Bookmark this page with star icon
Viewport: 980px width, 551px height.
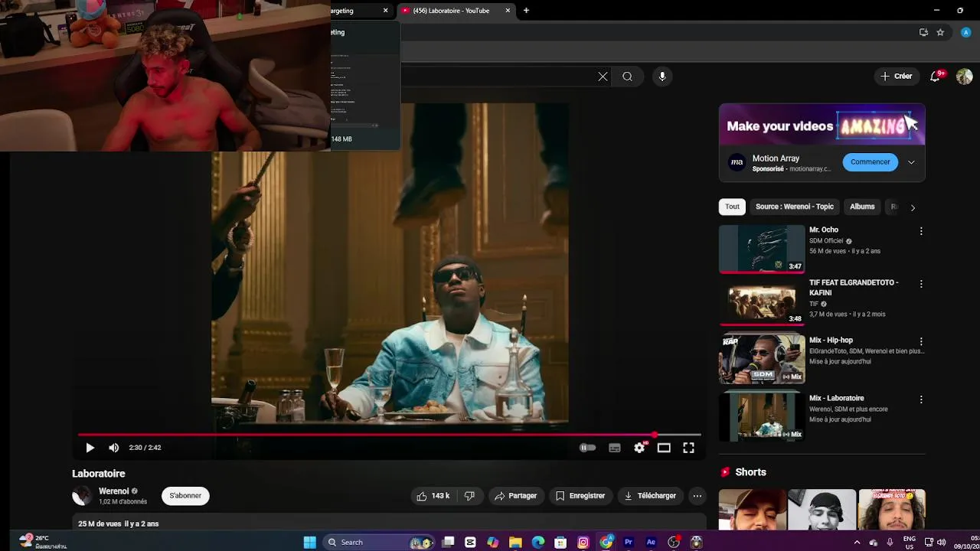tap(940, 32)
